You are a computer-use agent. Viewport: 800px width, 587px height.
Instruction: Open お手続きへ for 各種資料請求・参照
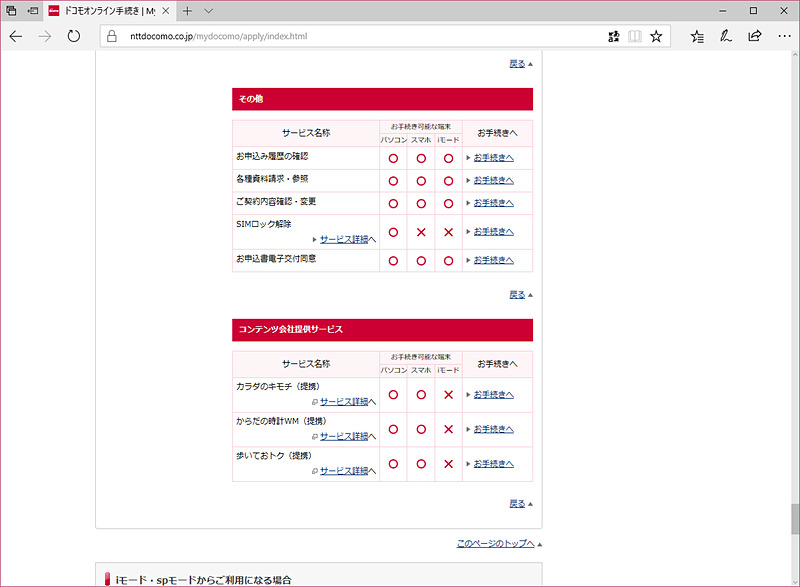point(493,181)
